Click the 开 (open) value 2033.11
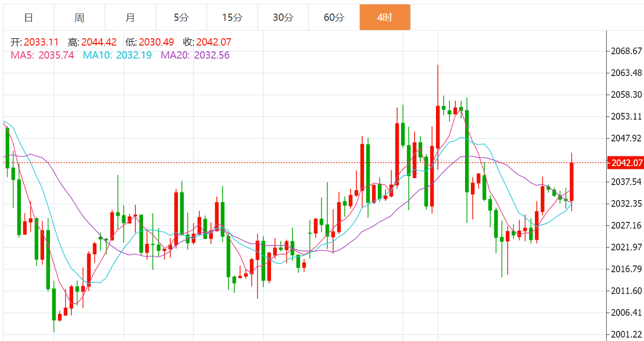The image size is (644, 341). 41,42
